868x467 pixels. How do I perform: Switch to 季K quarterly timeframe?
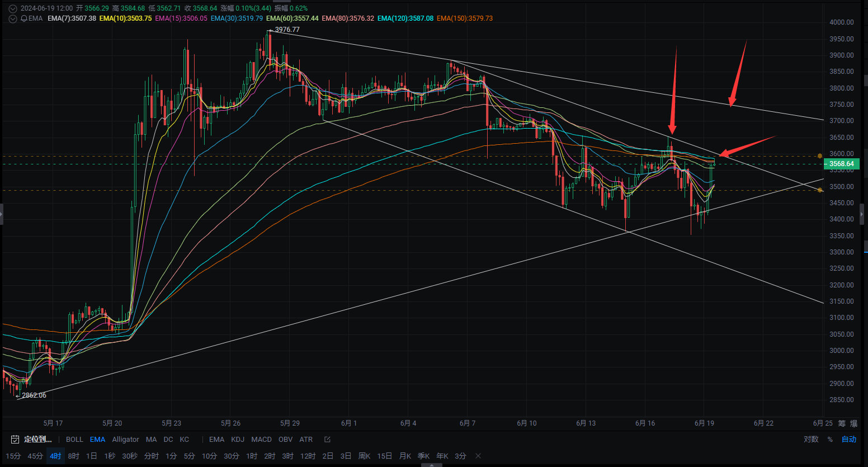coord(424,456)
